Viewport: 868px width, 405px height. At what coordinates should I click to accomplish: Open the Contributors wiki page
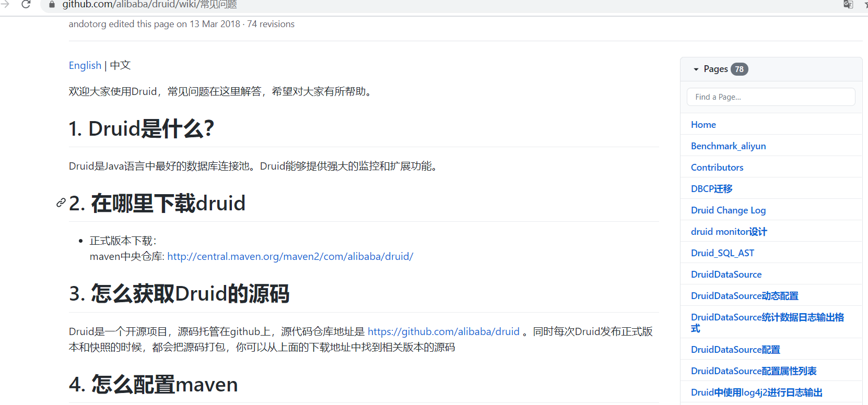[x=717, y=168]
